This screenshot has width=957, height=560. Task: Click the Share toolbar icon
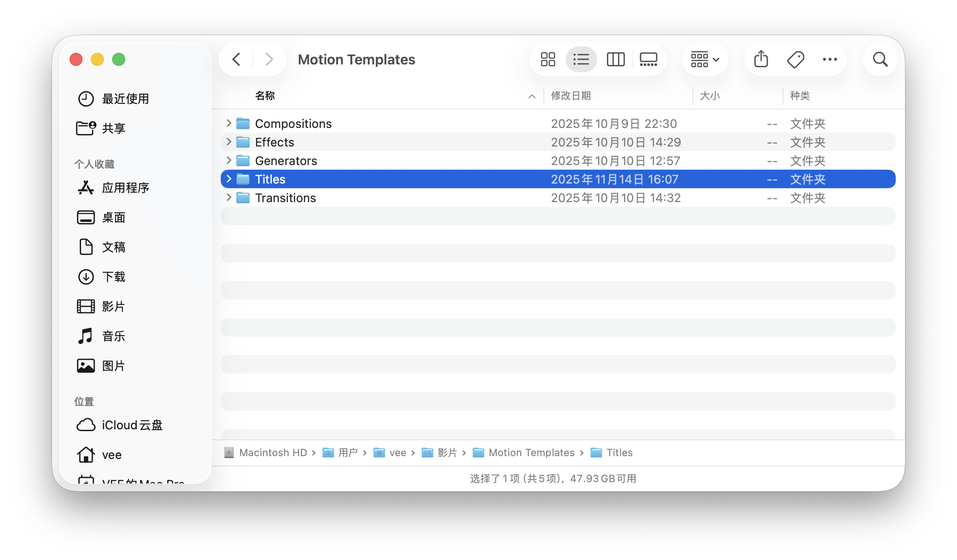(761, 59)
